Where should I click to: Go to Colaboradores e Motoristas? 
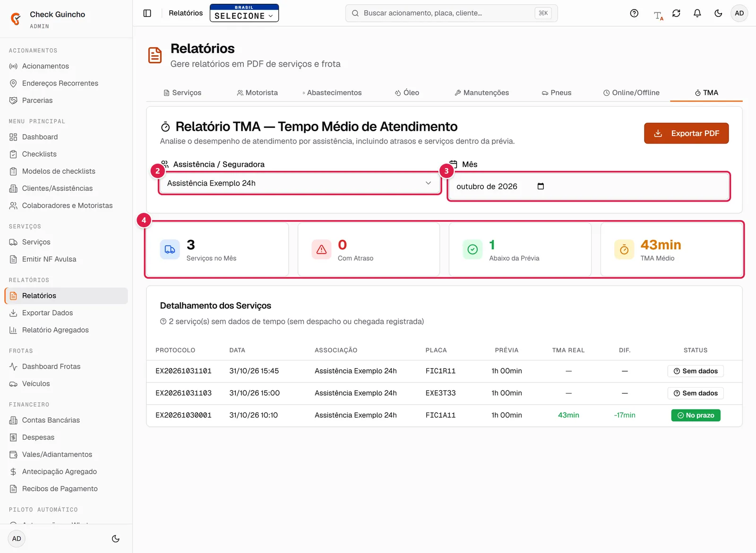tap(66, 205)
